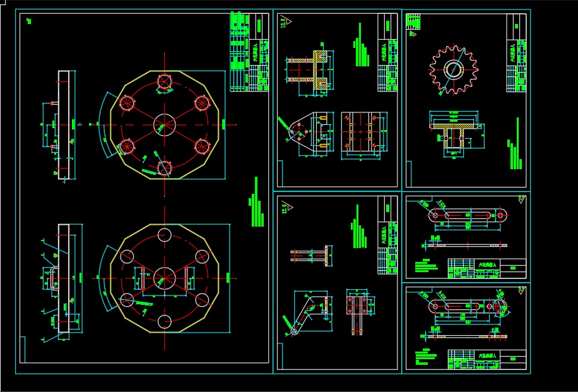The width and height of the screenshot is (578, 392).
Task: Select the rectangular bracket front view with four holes
Action: (361, 131)
